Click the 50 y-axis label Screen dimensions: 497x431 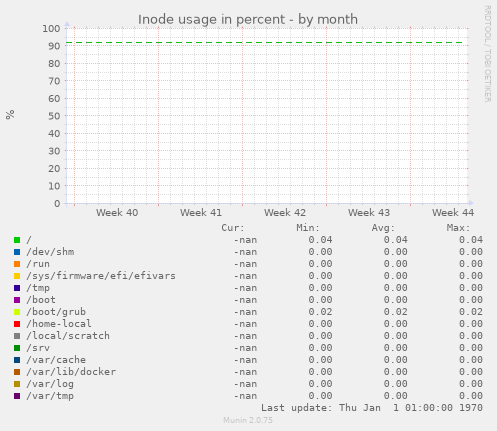(x=54, y=116)
